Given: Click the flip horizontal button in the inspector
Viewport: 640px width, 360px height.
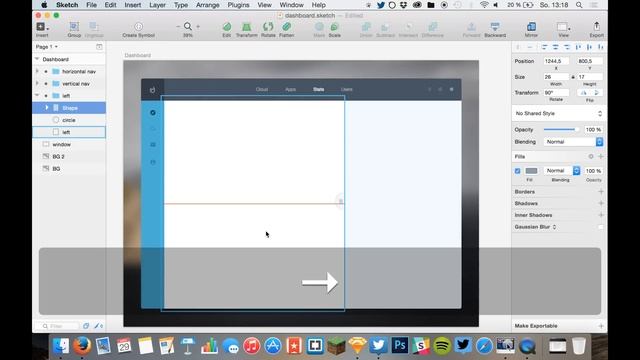Looking at the screenshot, I should point(583,93).
